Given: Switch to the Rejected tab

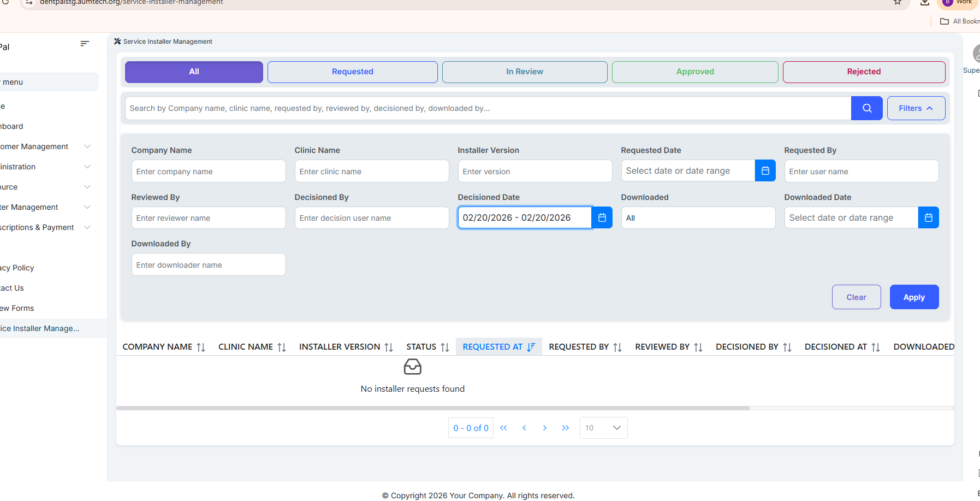Looking at the screenshot, I should point(863,72).
